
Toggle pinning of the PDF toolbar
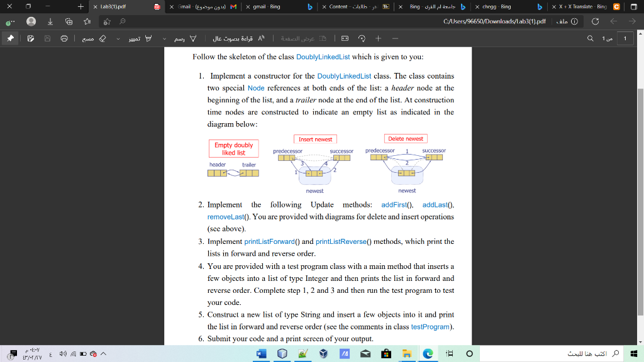point(9,38)
